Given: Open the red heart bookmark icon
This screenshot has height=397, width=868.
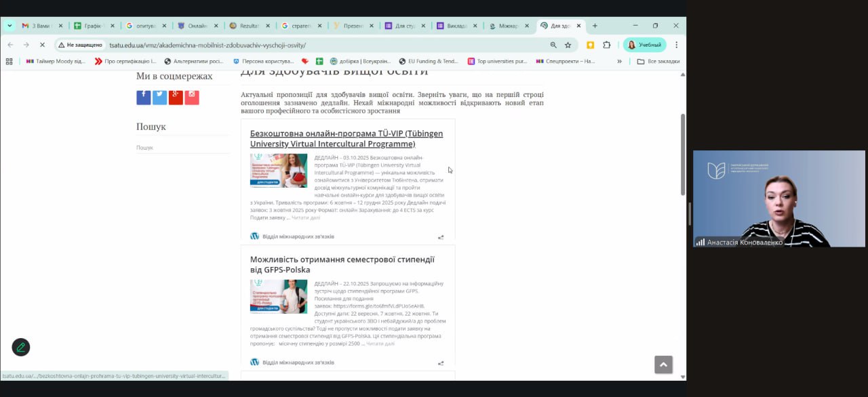Looking at the screenshot, I should click(305, 61).
